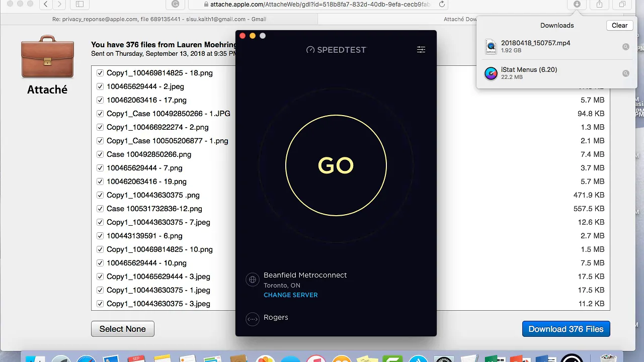The width and height of the screenshot is (644, 362).
Task: Click Select None button
Action: 123,329
